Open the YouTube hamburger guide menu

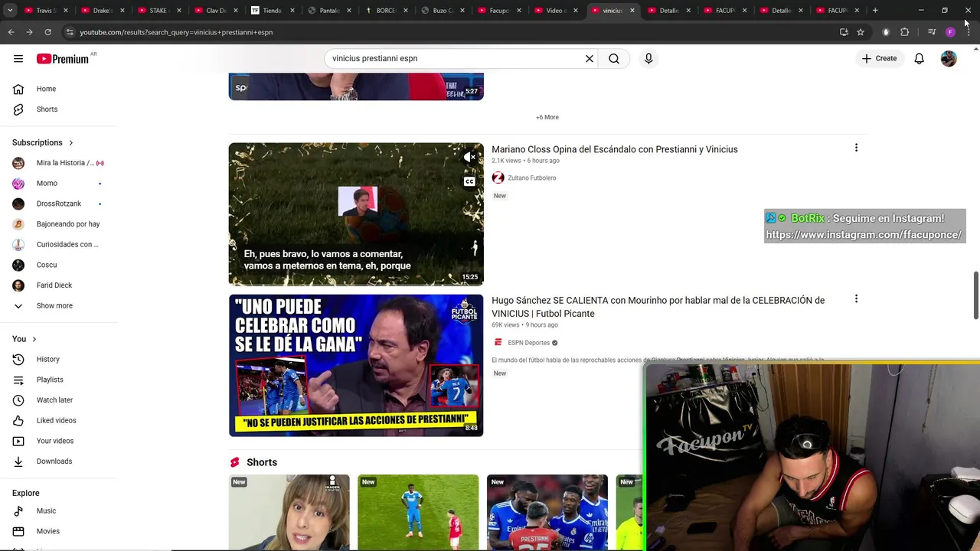18,58
